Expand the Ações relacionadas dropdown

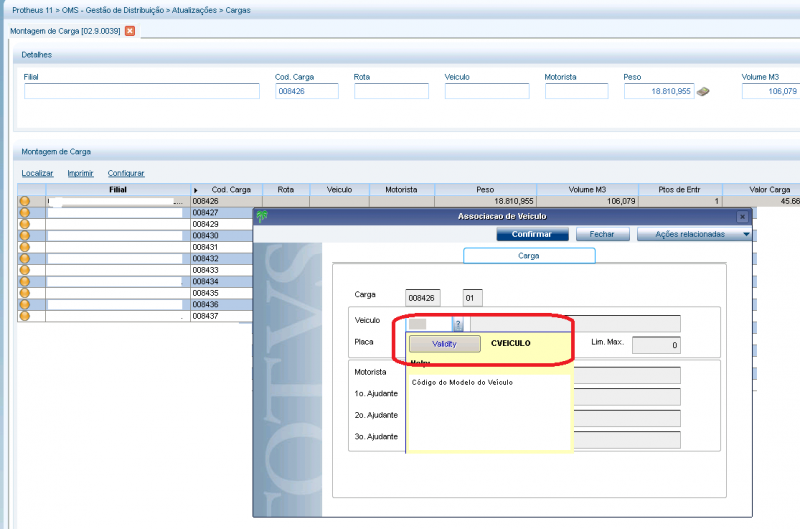click(746, 234)
